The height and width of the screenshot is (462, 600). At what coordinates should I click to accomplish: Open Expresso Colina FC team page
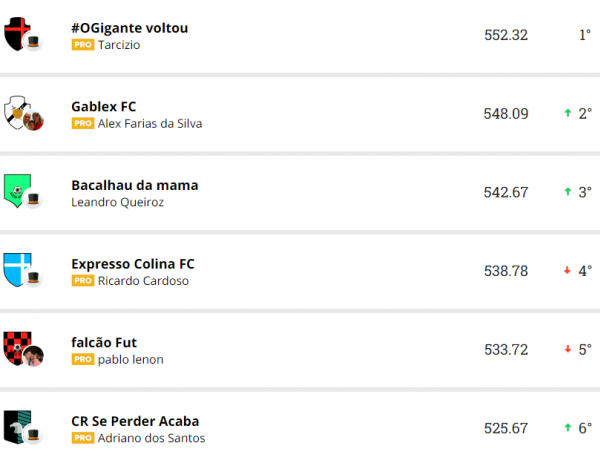point(133,264)
